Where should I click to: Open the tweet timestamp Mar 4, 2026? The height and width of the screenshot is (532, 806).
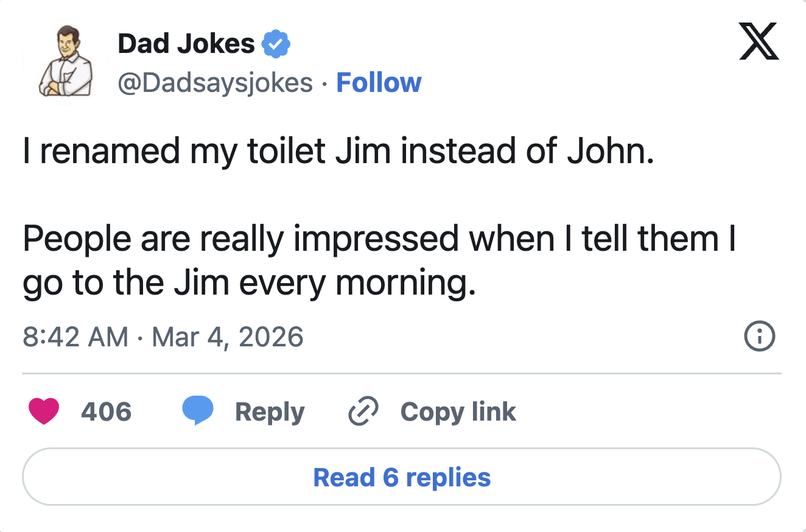click(161, 336)
